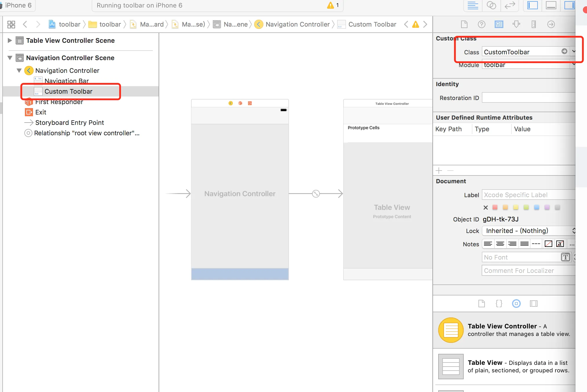Image resolution: width=587 pixels, height=392 pixels.
Task: Open the Attributes inspector tab
Action: [516, 24]
